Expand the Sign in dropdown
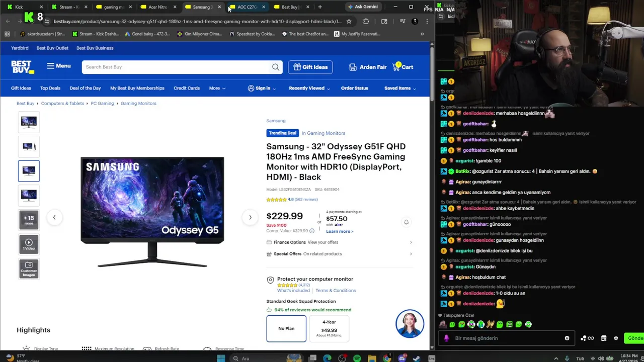 pos(262,88)
